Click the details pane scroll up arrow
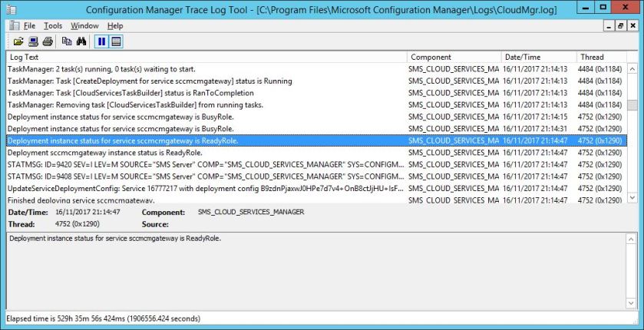 tap(631, 239)
